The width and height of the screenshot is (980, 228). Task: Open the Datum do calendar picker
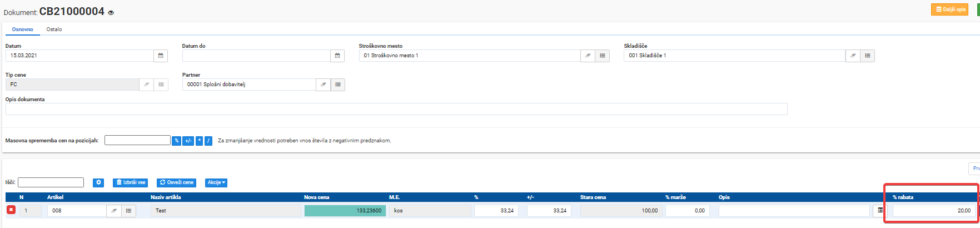tap(337, 56)
